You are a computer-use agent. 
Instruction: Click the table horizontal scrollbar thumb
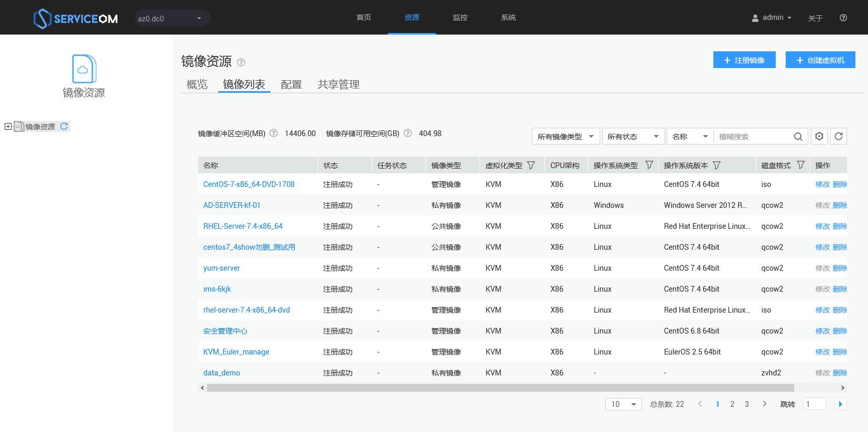click(x=501, y=388)
